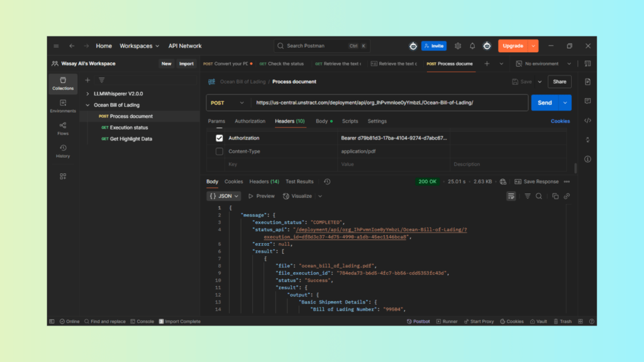This screenshot has height=362, width=644.
Task: Switch to the Authorization tab
Action: [250, 121]
